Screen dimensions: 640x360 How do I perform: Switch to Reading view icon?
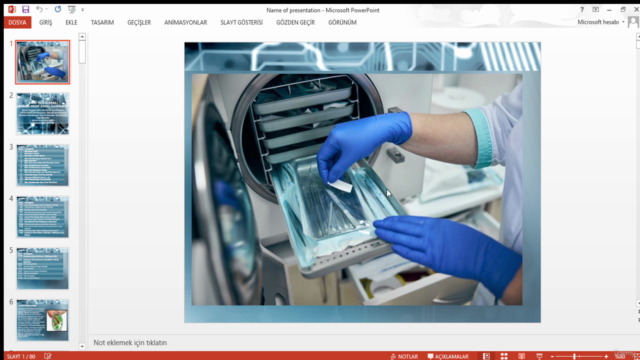(522, 356)
